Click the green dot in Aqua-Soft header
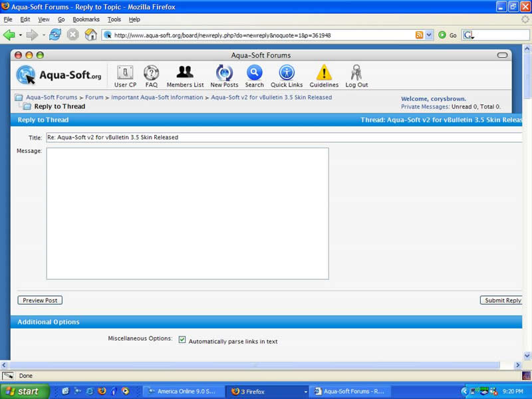 click(40, 55)
